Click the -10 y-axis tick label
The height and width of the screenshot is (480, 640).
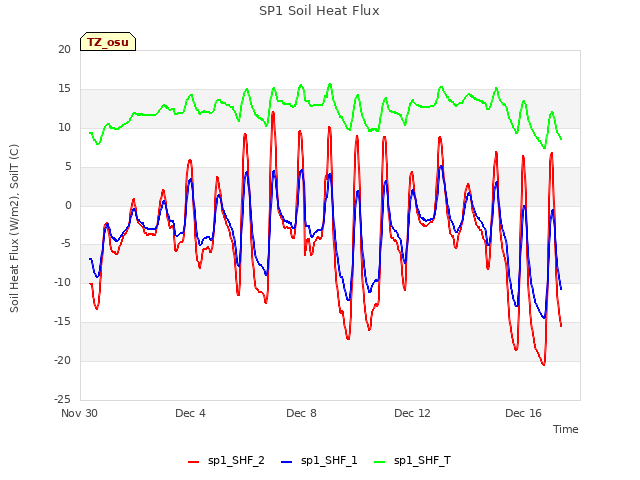(x=63, y=282)
